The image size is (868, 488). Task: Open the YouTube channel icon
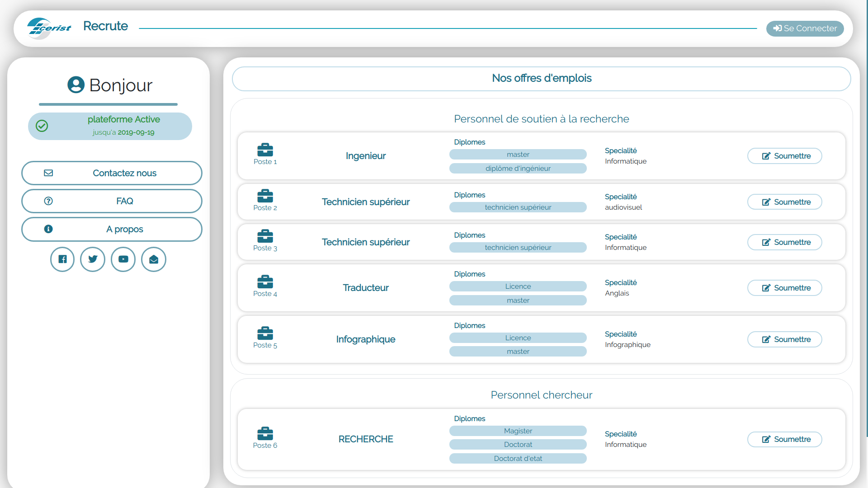point(123,259)
